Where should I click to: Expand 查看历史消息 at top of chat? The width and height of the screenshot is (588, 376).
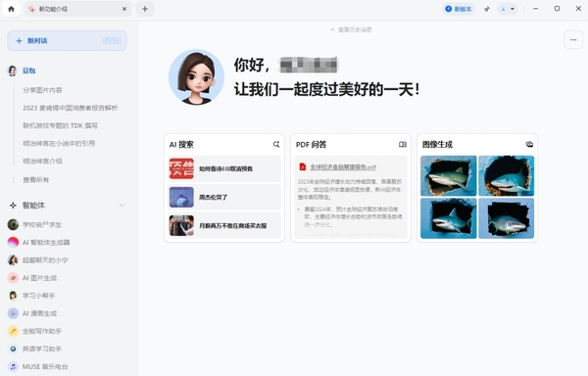[351, 29]
